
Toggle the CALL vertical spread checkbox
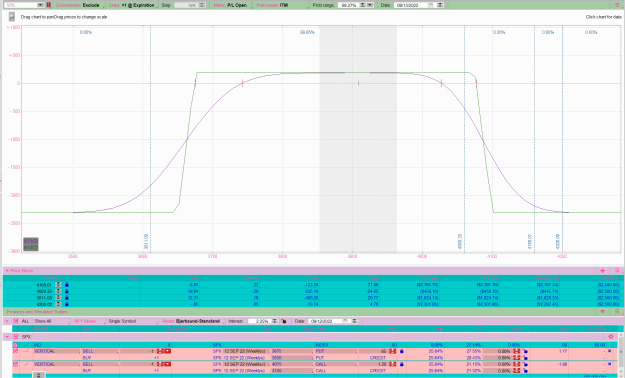point(16,364)
